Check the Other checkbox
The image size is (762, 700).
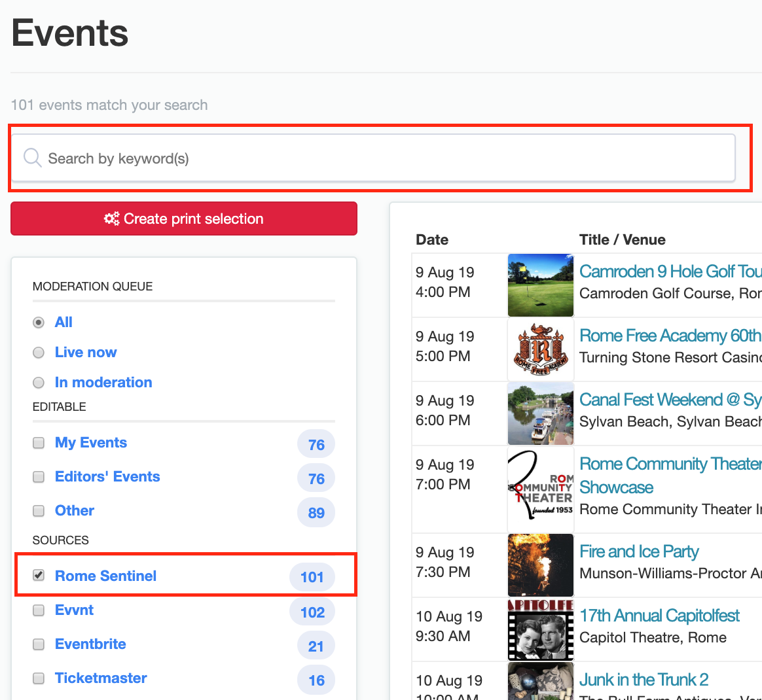39,511
